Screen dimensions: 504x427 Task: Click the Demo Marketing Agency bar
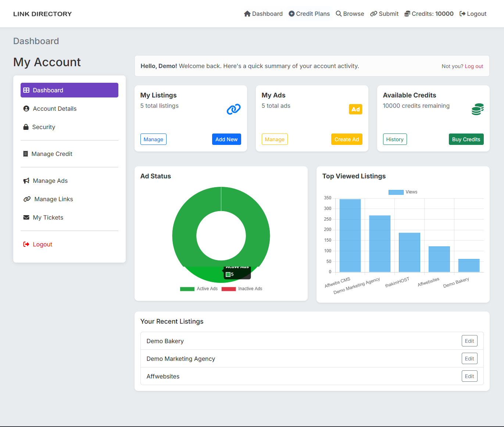pos(380,244)
